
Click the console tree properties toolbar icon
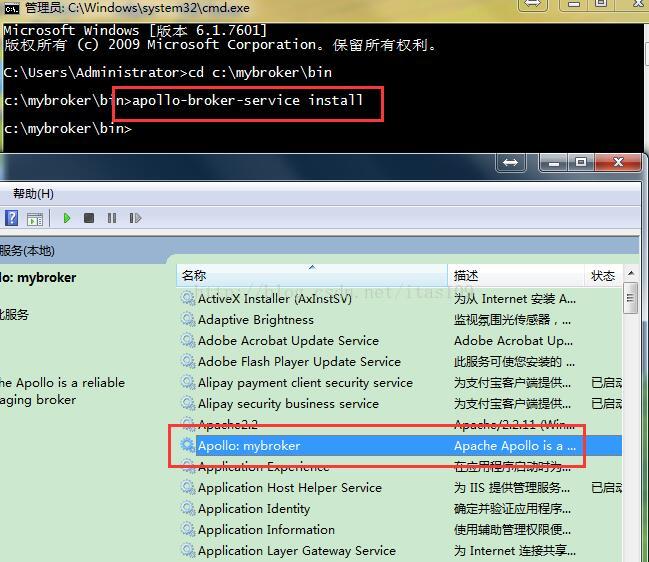(x=35, y=218)
